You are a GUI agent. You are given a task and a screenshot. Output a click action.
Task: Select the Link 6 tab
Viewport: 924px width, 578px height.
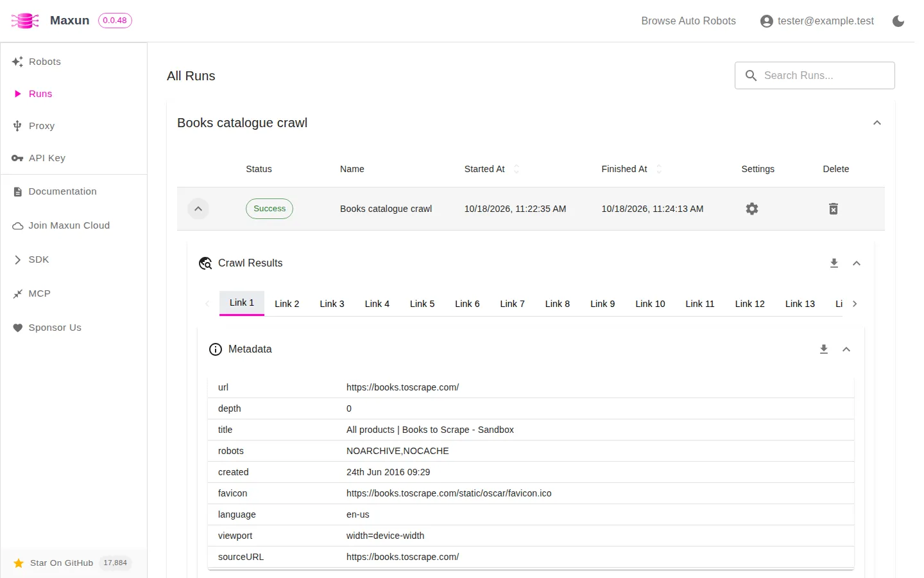tap(467, 304)
